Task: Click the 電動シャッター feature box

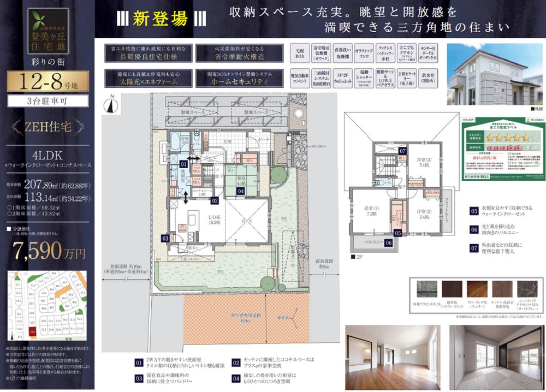Action: (x=364, y=78)
